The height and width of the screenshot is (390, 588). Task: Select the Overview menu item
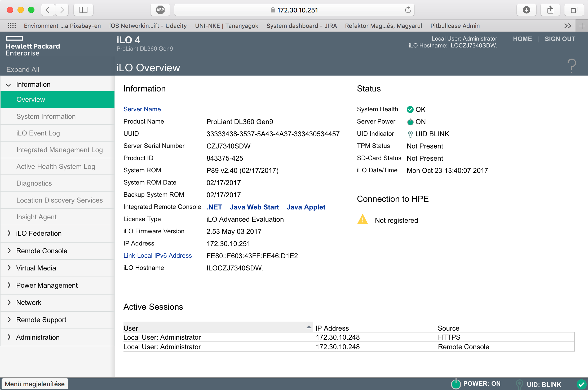pos(58,99)
